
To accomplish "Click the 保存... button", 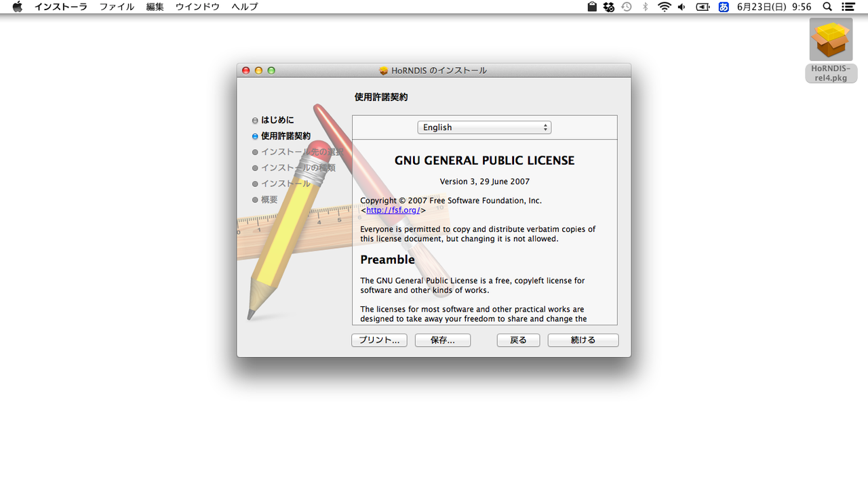I will tap(443, 340).
